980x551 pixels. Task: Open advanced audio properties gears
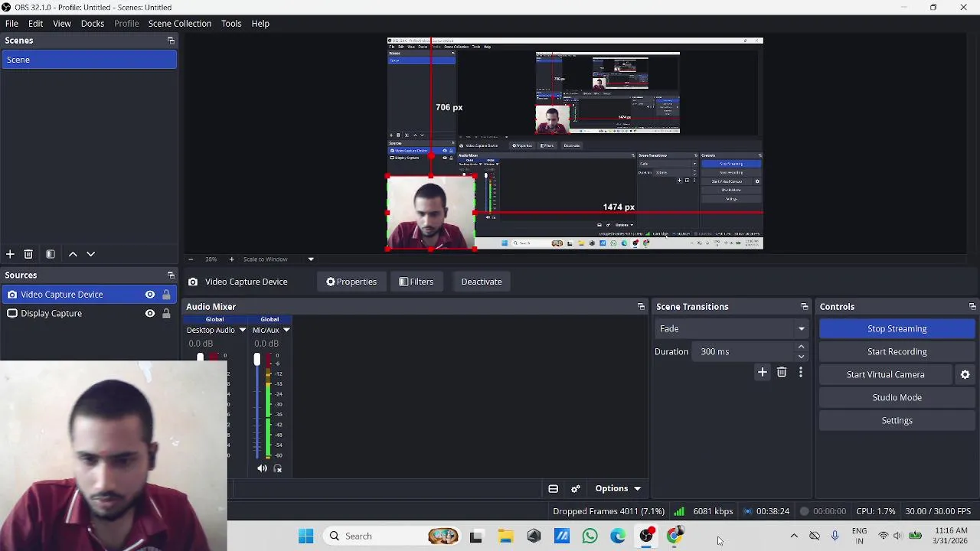576,489
